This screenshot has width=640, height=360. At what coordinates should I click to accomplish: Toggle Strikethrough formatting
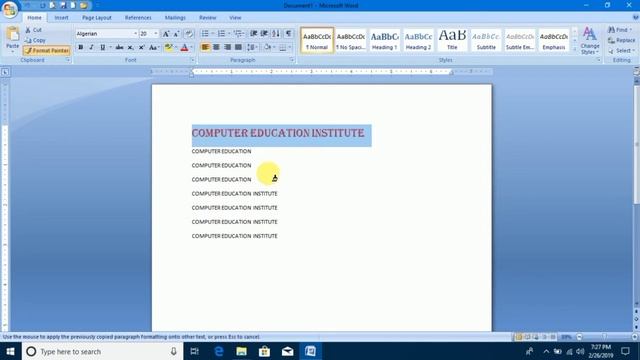coord(119,47)
